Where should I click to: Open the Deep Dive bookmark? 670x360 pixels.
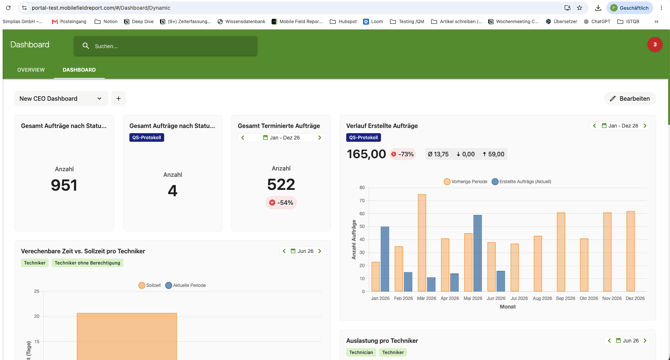(138, 21)
